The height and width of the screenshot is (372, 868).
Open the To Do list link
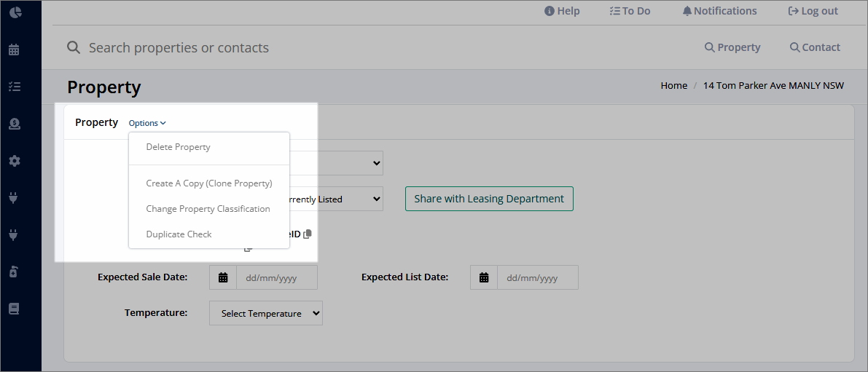630,11
